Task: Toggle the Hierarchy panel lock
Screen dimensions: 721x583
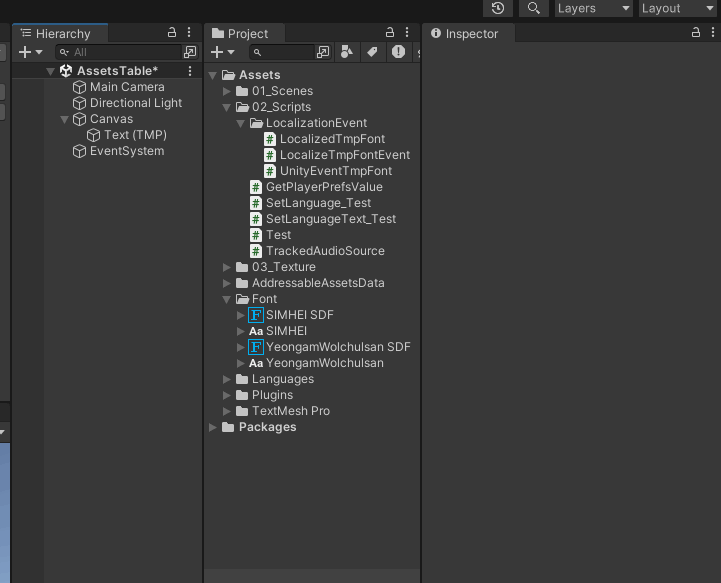Action: 172,32
